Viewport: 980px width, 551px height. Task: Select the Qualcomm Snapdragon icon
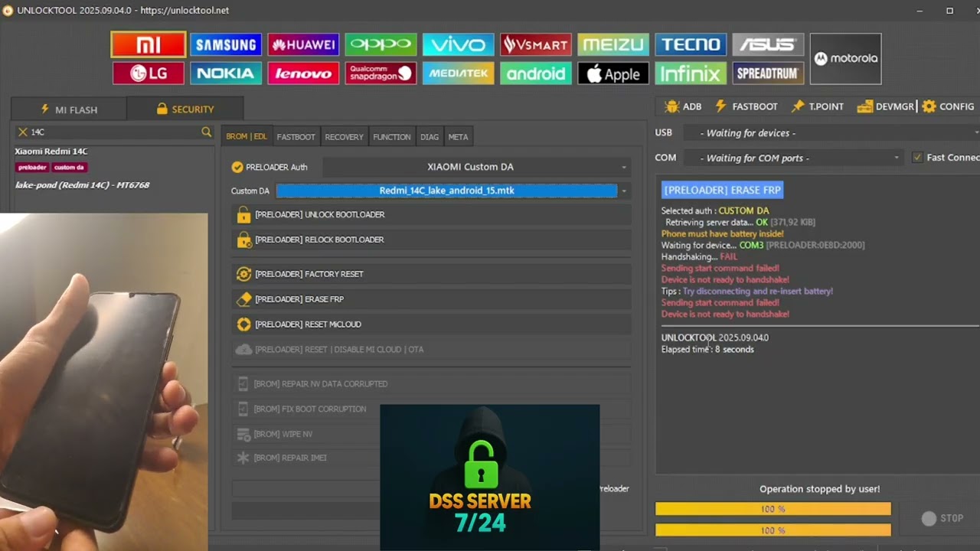[x=381, y=73]
